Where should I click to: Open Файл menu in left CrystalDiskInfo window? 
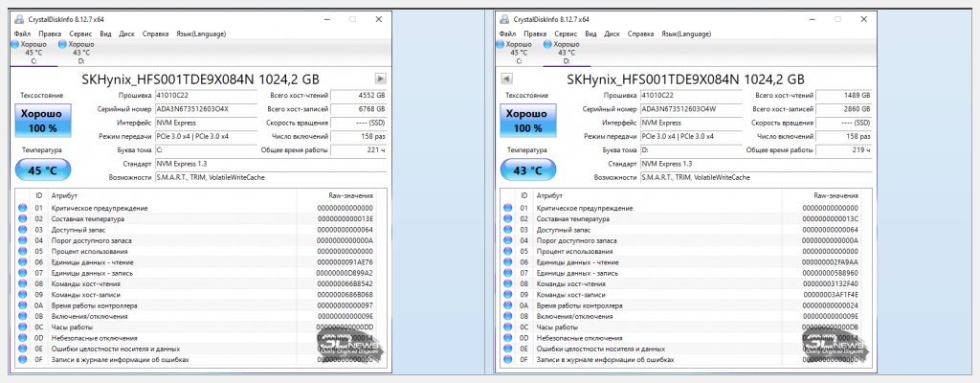(x=23, y=34)
